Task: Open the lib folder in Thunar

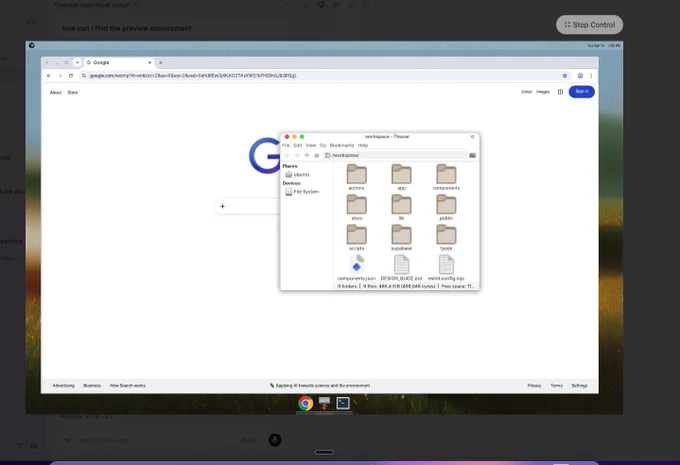Action: coord(401,207)
